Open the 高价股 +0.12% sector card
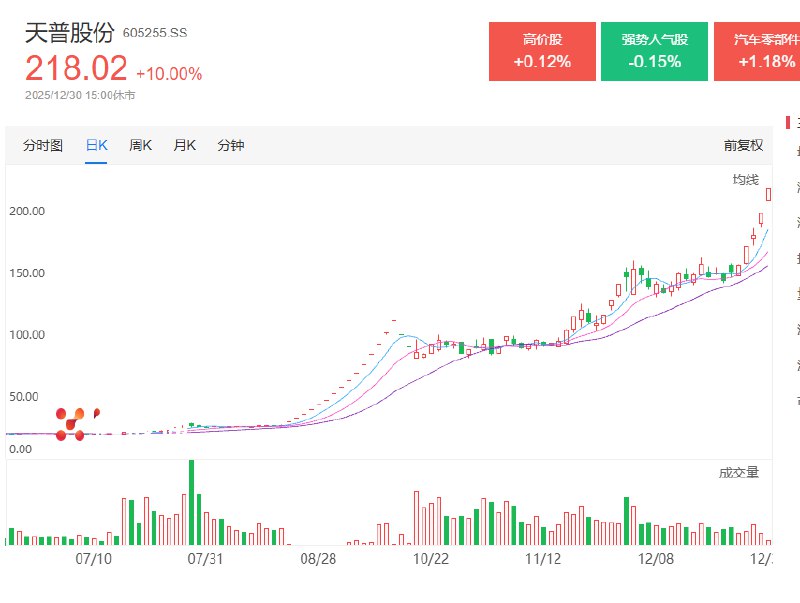800x603 pixels. (542, 52)
